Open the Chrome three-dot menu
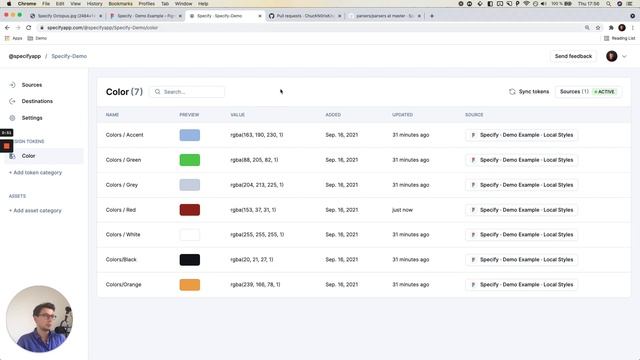The width and height of the screenshot is (640, 360). point(633,28)
